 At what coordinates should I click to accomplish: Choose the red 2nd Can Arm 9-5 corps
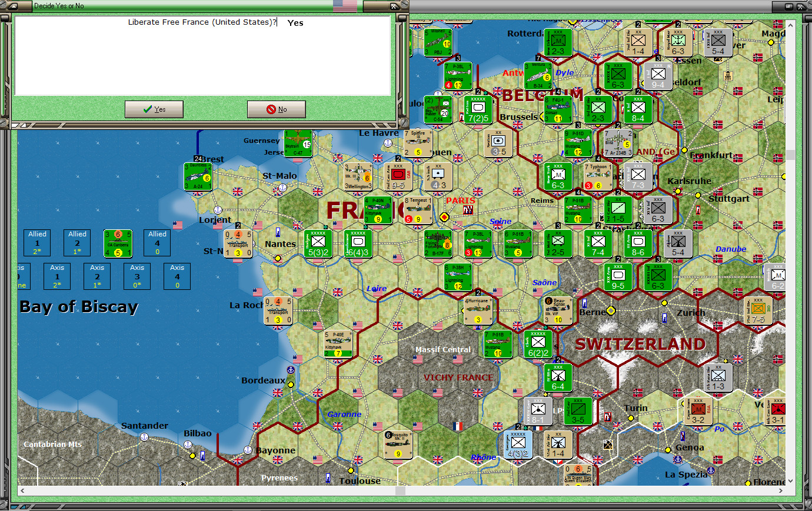398,176
